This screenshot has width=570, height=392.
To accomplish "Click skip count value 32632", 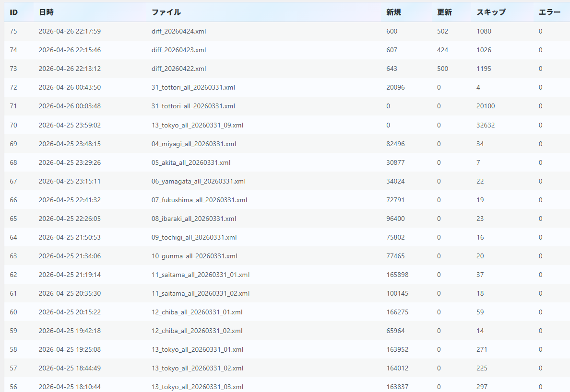I will coord(486,125).
